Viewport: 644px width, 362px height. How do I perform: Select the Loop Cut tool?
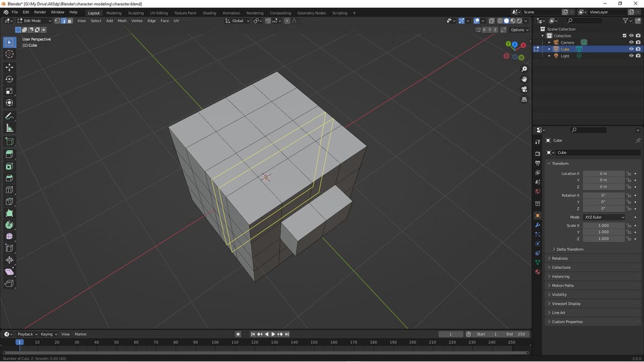click(x=9, y=190)
